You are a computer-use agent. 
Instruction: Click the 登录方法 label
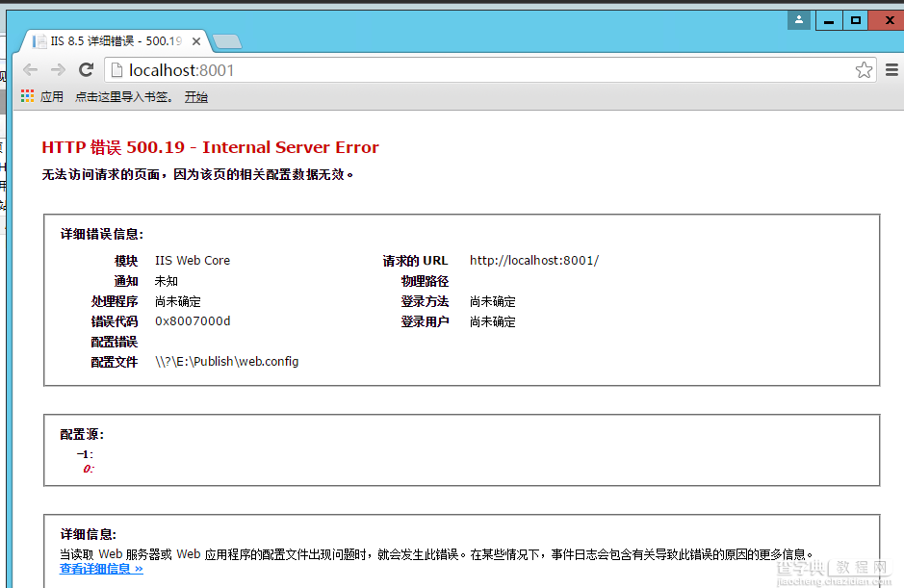pos(425,301)
